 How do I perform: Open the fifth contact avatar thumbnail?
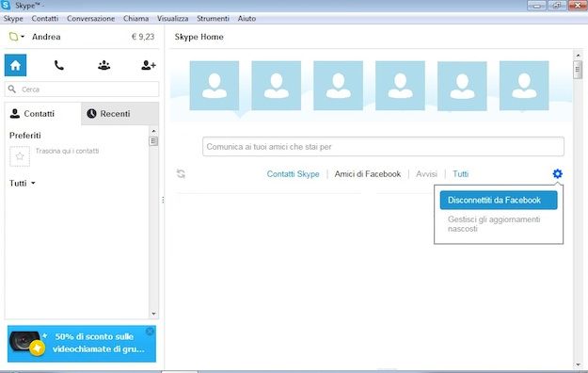[x=462, y=86]
